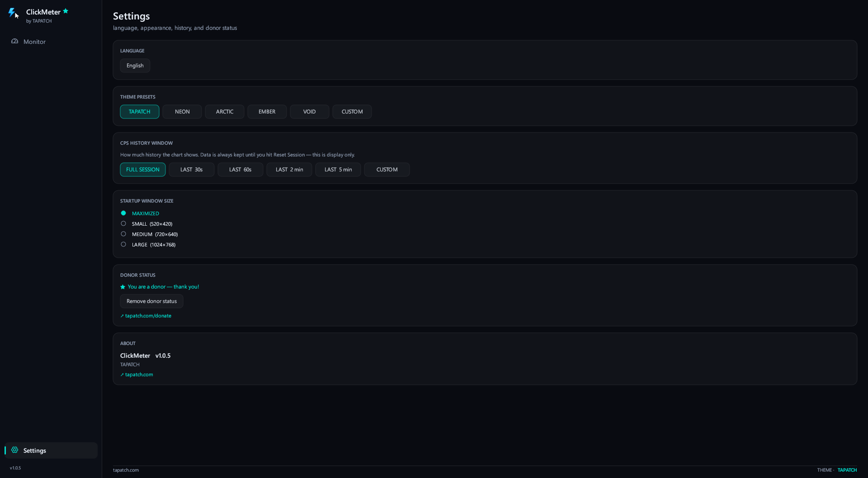Select the MAXIMIZED startup window option
Image resolution: width=868 pixels, height=478 pixels.
140,213
